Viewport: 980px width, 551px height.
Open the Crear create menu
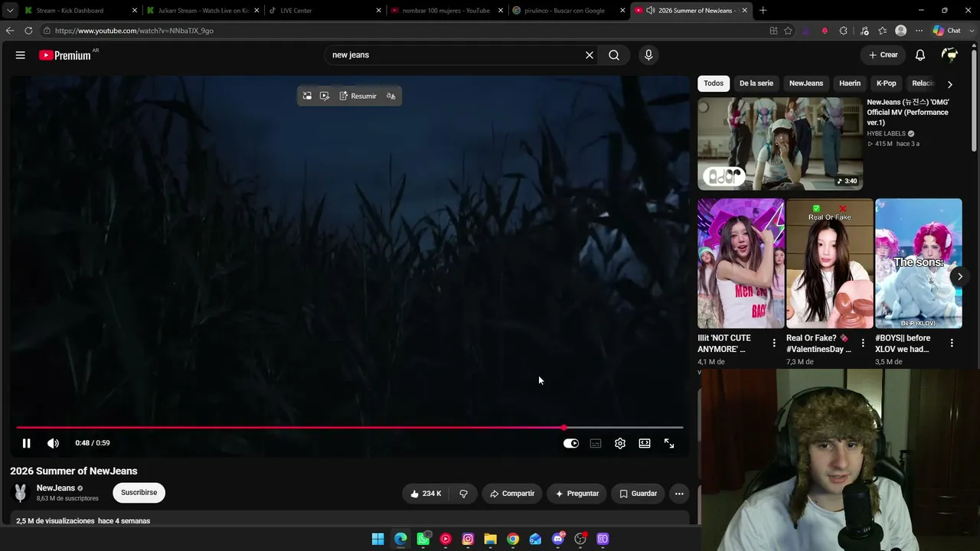click(883, 55)
